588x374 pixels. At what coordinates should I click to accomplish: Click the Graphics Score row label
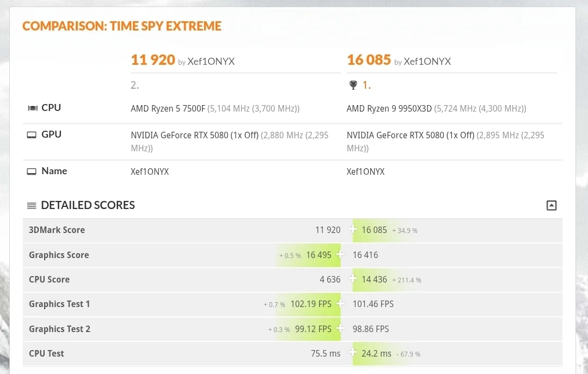(x=59, y=255)
